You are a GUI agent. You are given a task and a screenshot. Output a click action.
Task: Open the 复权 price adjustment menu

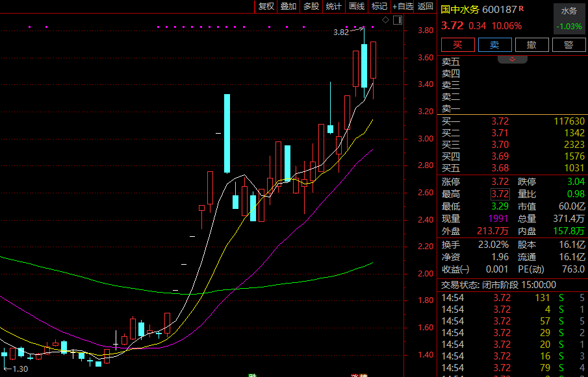(266, 6)
